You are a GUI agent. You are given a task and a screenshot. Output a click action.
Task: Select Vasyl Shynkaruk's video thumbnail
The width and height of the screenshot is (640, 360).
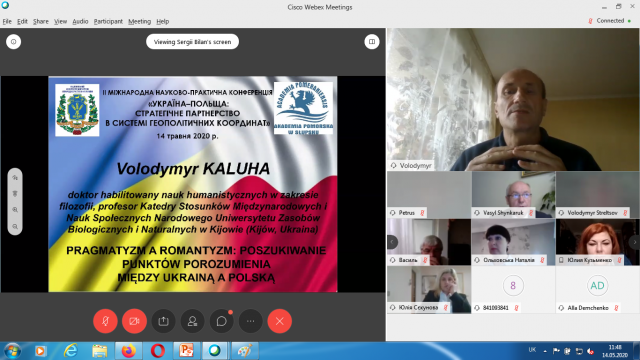click(x=513, y=195)
